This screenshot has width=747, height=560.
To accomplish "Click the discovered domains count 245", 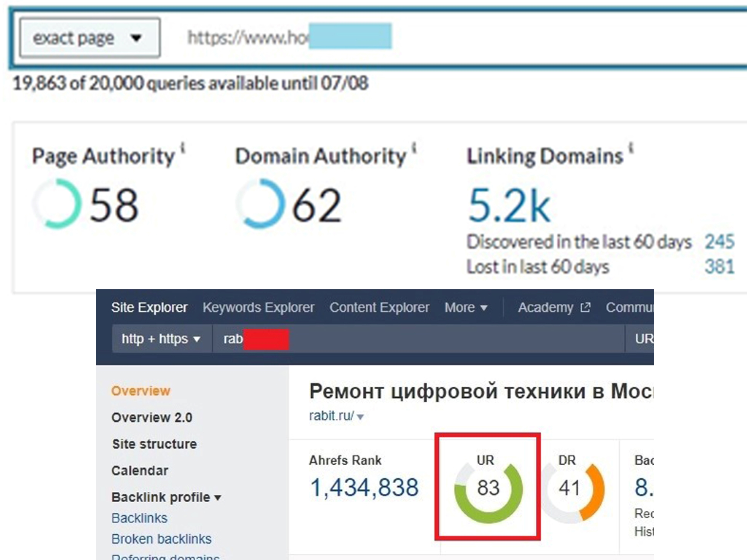I will pyautogui.click(x=719, y=241).
